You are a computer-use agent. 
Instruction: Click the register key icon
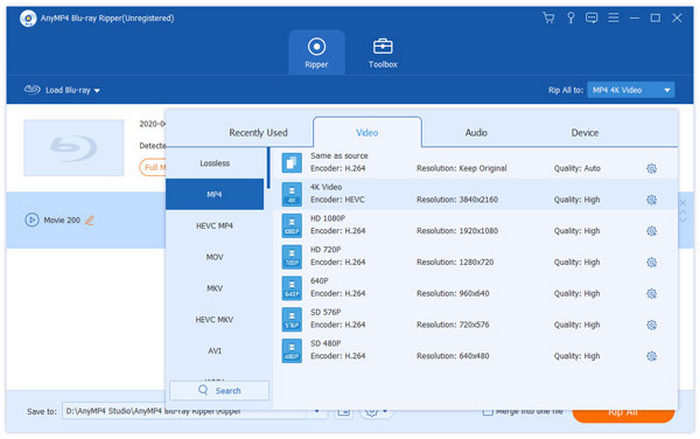(x=569, y=17)
